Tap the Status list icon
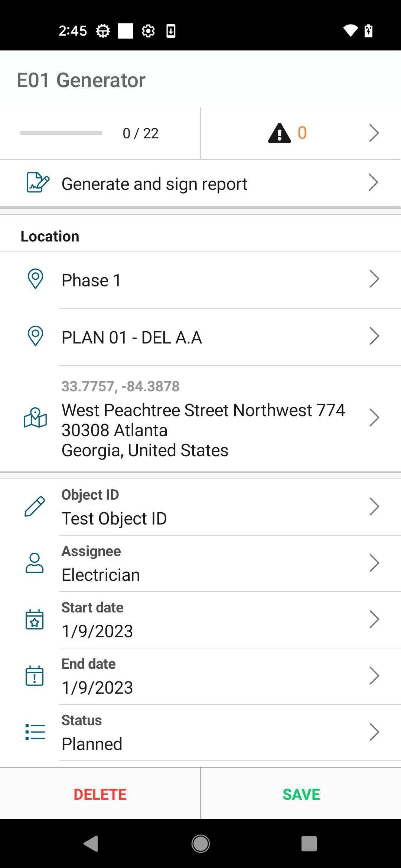Screen dimensions: 401x868 [35, 732]
